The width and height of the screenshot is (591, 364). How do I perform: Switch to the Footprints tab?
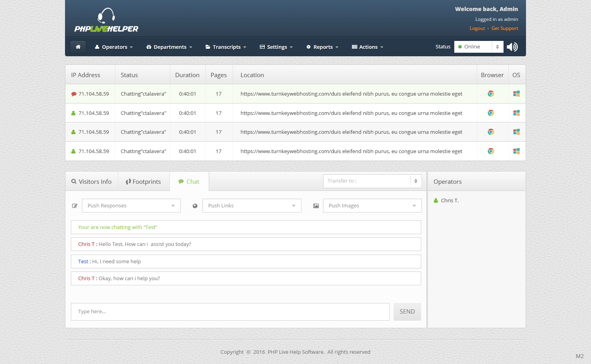143,181
